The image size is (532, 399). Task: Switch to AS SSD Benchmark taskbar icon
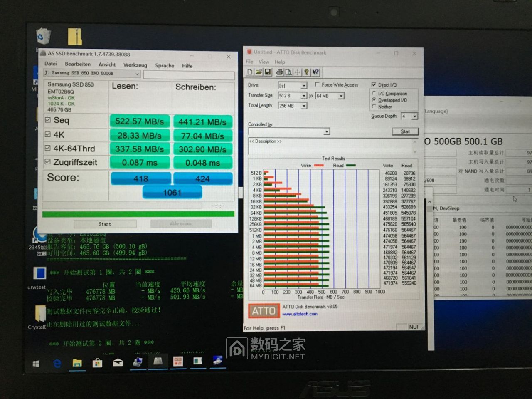click(158, 361)
